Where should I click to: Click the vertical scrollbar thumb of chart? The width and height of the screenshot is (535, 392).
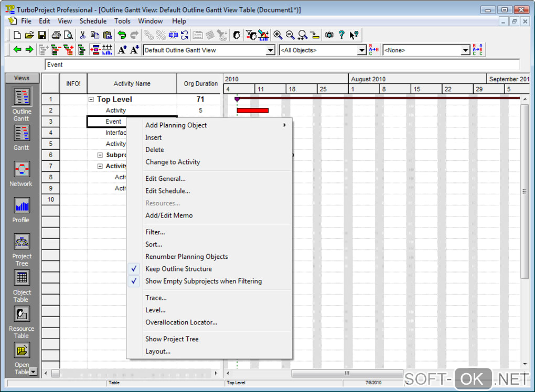[525, 192]
